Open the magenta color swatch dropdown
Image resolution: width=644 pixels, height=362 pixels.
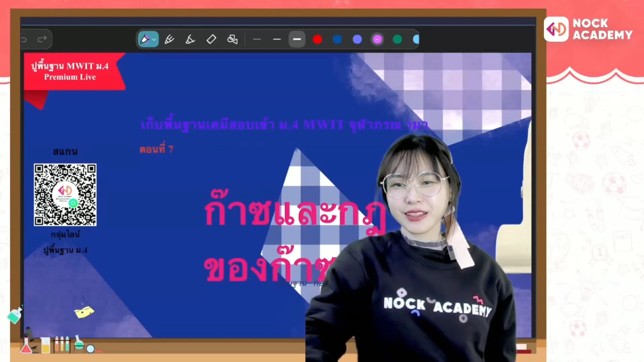coord(377,40)
